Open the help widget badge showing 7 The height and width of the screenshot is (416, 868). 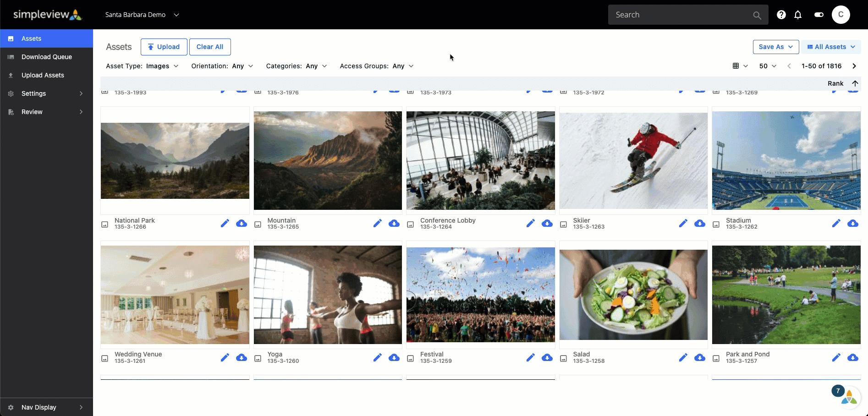838,391
